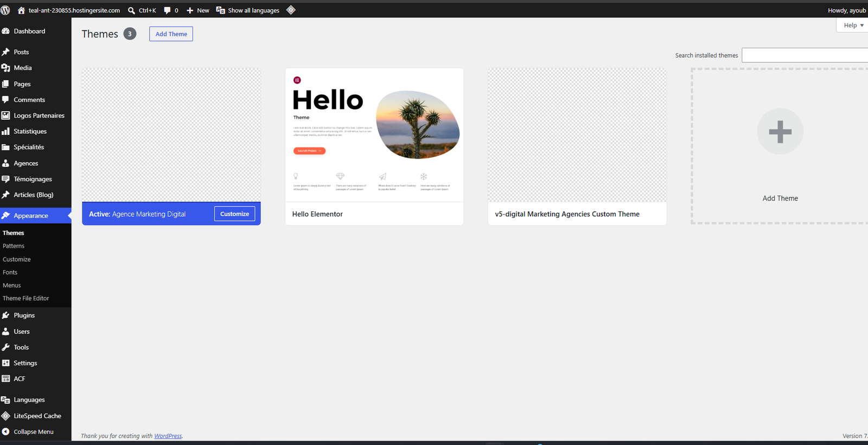Screen dimensions: 868x445
Task: Open the site name menu in admin bar
Action: (69, 10)
